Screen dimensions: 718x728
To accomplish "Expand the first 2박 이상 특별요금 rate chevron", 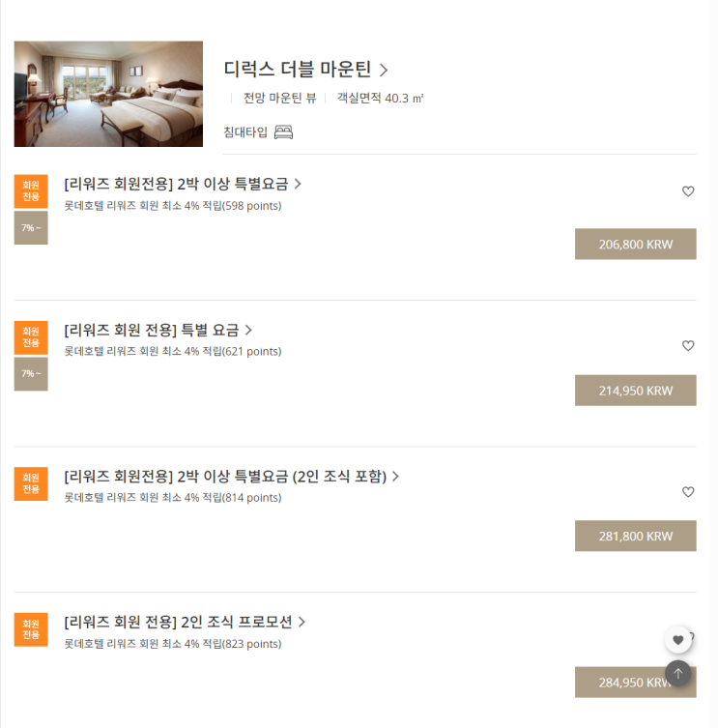I will click(298, 184).
